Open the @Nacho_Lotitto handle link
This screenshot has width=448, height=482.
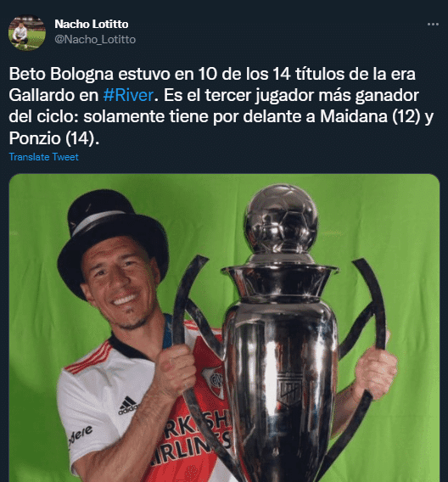point(95,39)
